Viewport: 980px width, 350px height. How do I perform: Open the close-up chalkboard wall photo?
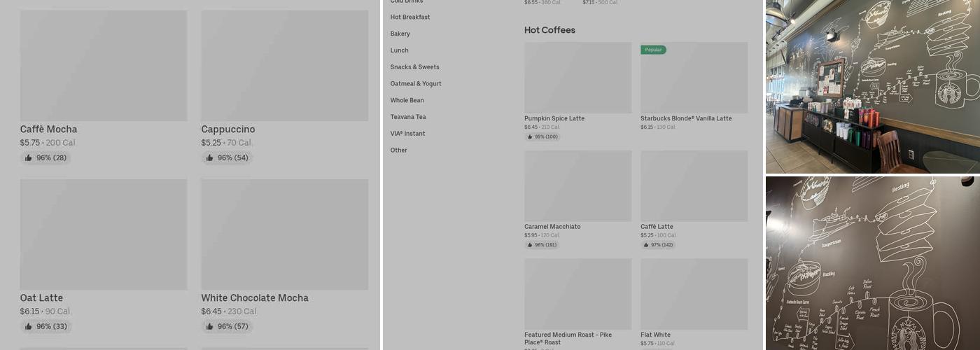pos(873,263)
